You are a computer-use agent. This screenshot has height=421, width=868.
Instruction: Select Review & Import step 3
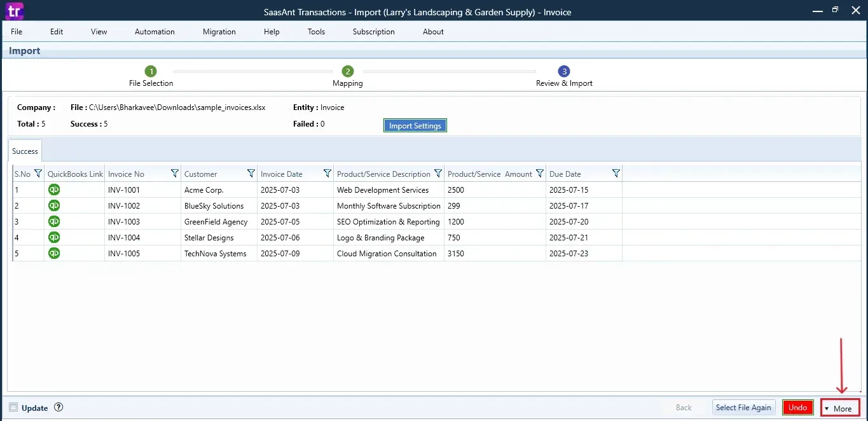point(564,71)
